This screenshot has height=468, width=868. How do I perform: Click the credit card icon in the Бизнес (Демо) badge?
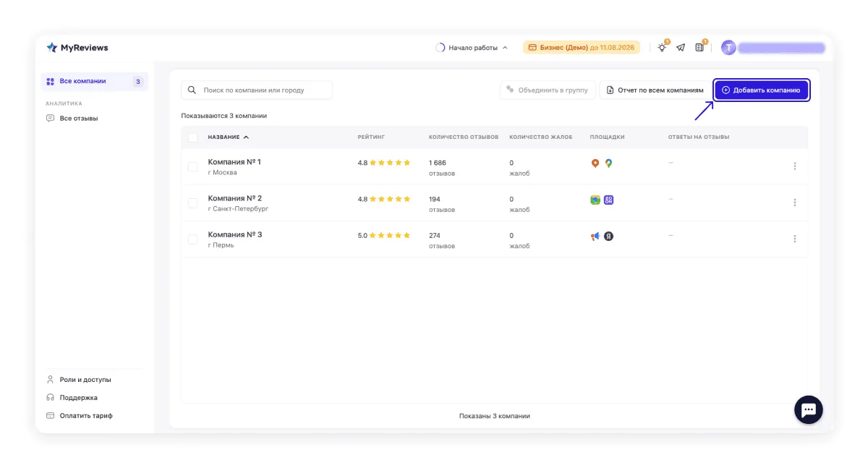click(532, 48)
